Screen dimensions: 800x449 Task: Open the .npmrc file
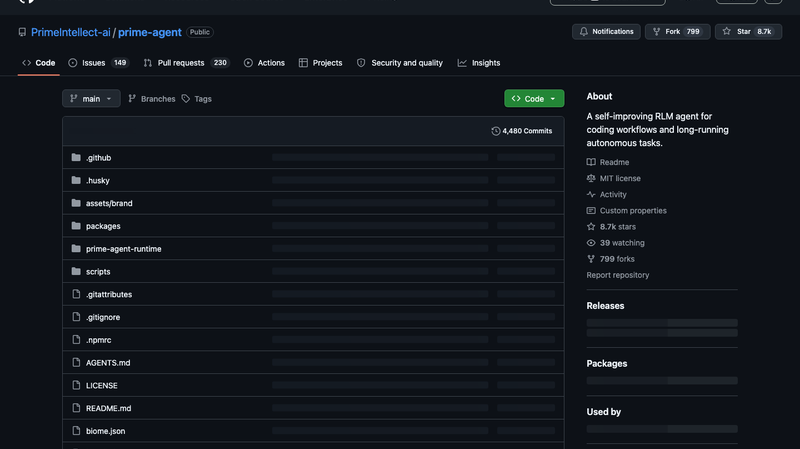point(98,340)
